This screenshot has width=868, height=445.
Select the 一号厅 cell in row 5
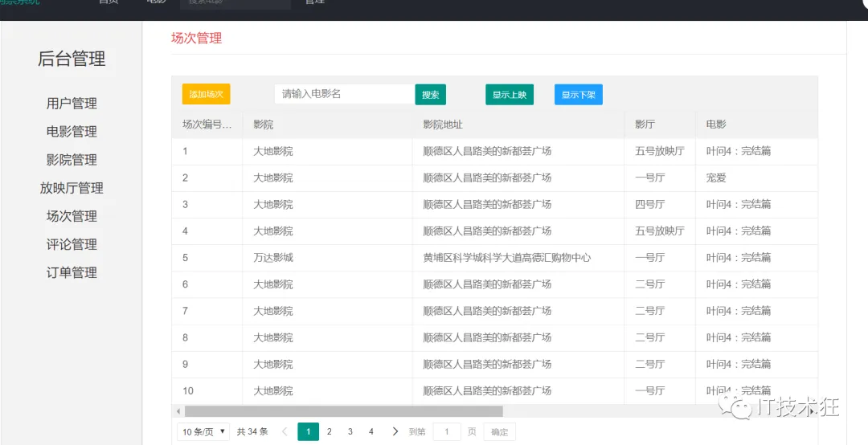pyautogui.click(x=660, y=258)
